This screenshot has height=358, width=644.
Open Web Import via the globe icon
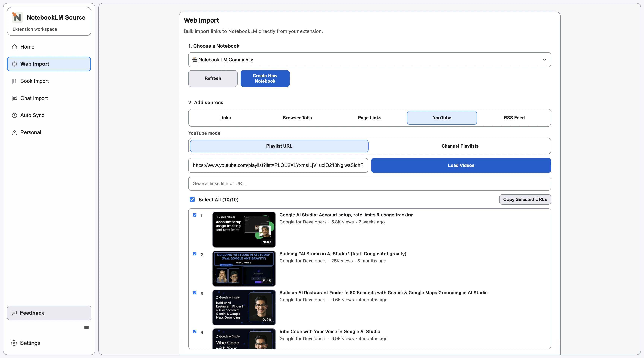[15, 64]
